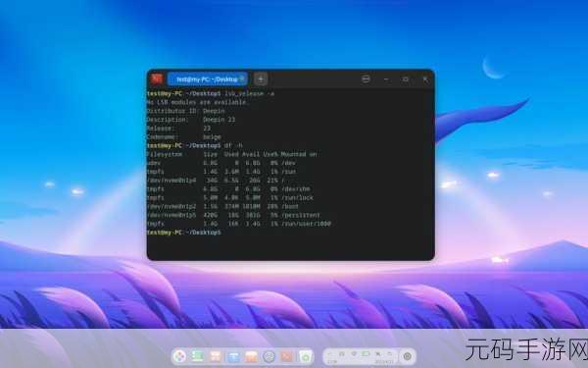The width and height of the screenshot is (588, 368).
Task: Open the terminal main menu button
Action: pyautogui.click(x=366, y=79)
